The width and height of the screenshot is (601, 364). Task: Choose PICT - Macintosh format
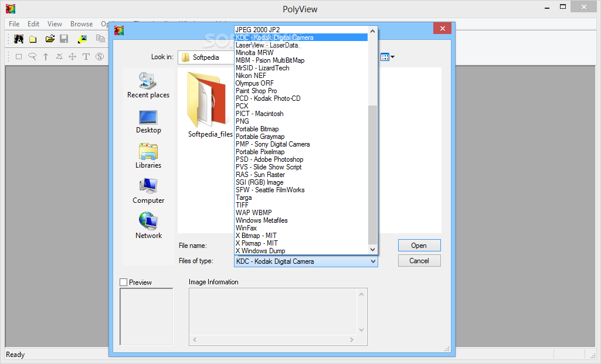pyautogui.click(x=301, y=114)
